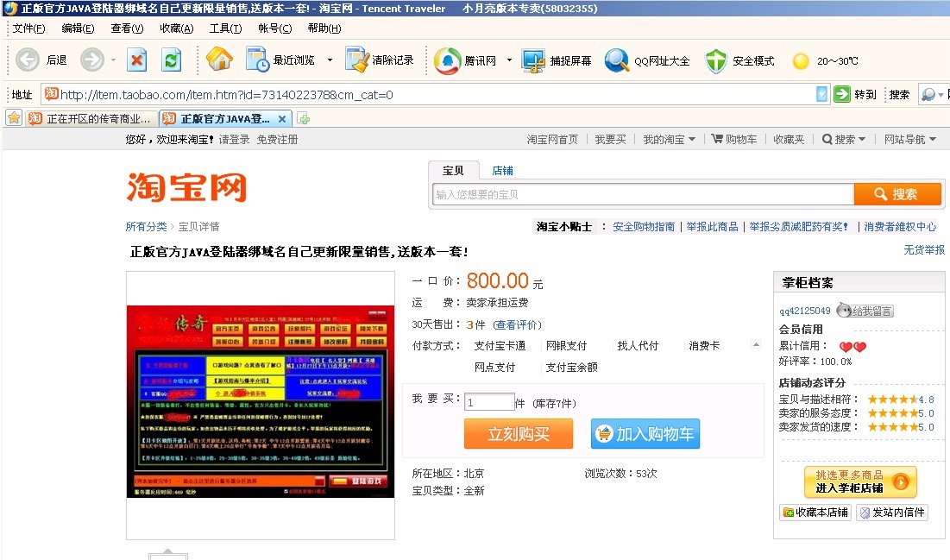Expand the 我的淘宝 dropdown menu
Viewport: 950px width, 560px height.
(691, 140)
